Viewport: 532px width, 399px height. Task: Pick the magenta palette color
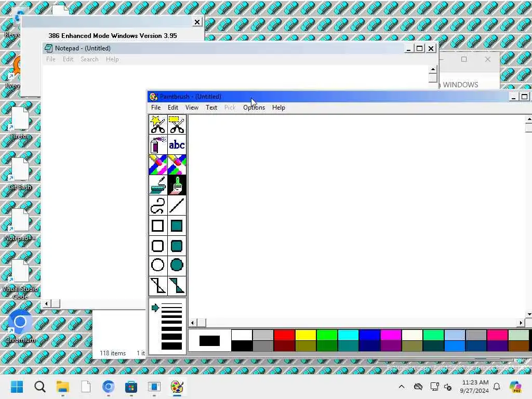click(x=391, y=335)
